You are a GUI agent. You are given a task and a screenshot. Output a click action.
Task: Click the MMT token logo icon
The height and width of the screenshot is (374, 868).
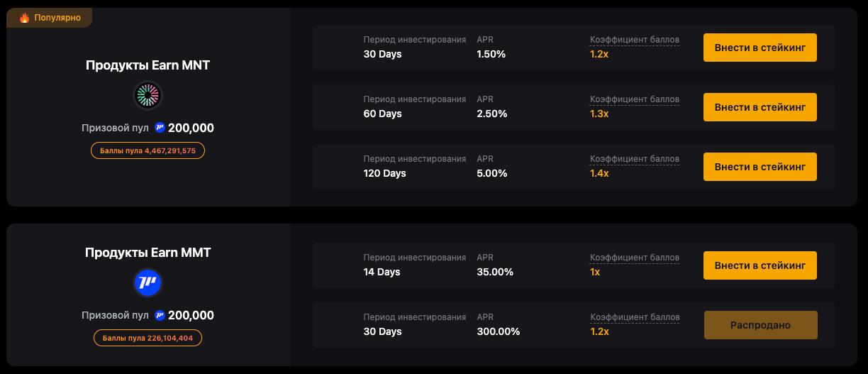[148, 283]
